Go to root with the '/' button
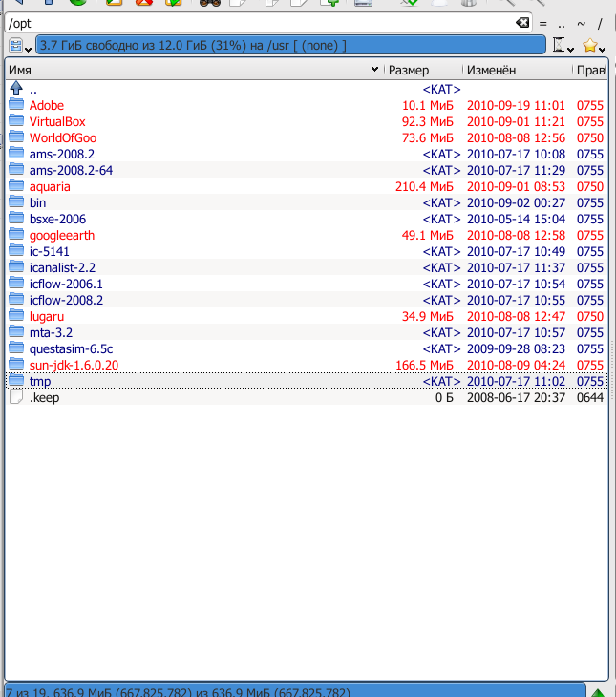Viewport: 616px width, 697px height. [x=600, y=24]
